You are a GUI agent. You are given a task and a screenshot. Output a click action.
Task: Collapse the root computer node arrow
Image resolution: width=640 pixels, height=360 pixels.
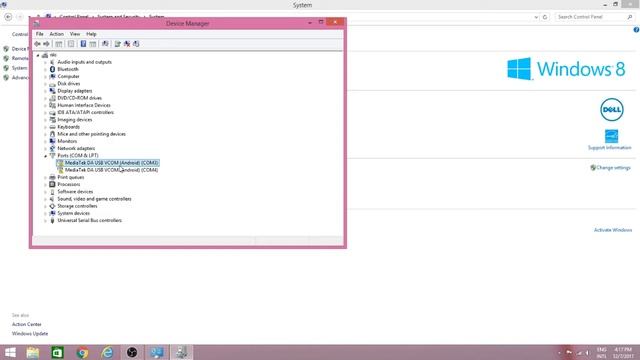(x=38, y=55)
